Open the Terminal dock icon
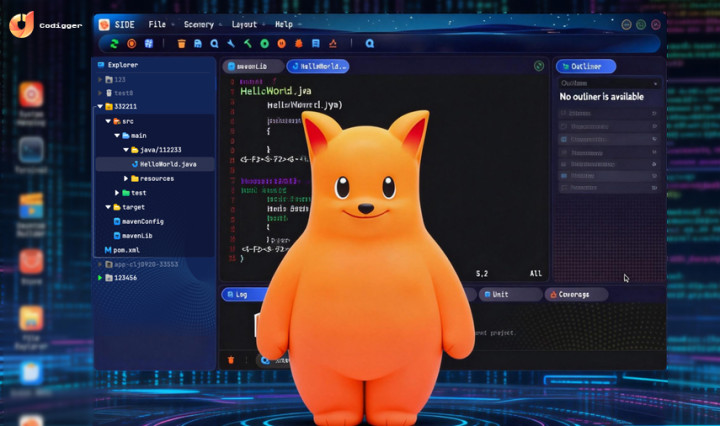 (31, 150)
